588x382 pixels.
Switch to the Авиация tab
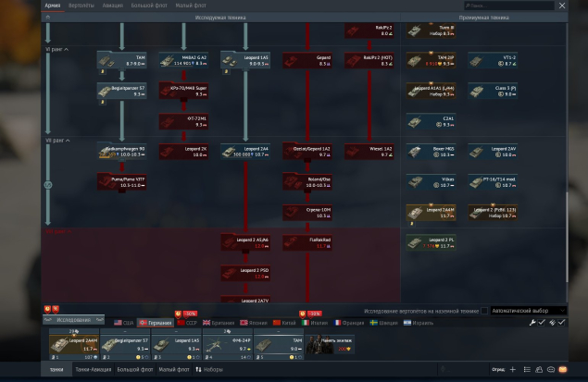[x=113, y=6]
